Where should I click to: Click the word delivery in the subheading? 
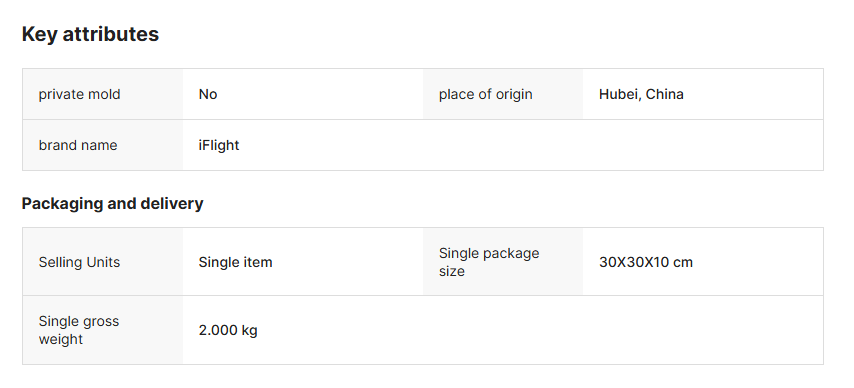coord(172,203)
